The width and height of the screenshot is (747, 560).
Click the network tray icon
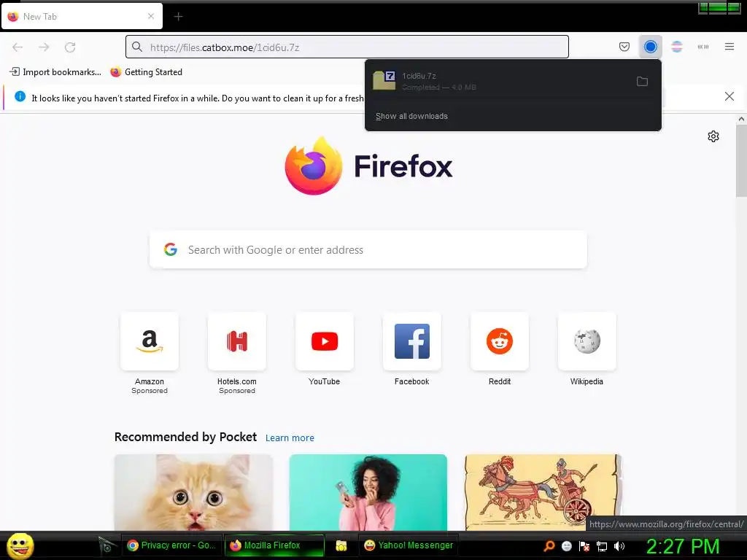pos(602,546)
